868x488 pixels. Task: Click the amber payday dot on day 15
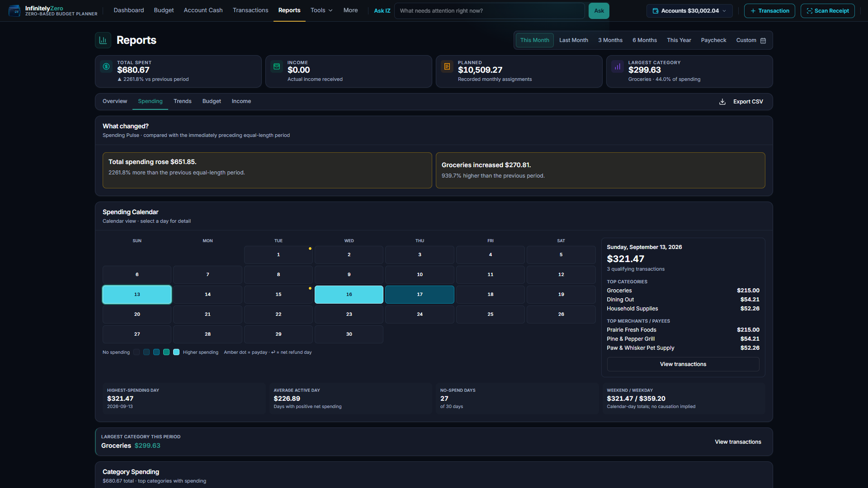tap(310, 288)
